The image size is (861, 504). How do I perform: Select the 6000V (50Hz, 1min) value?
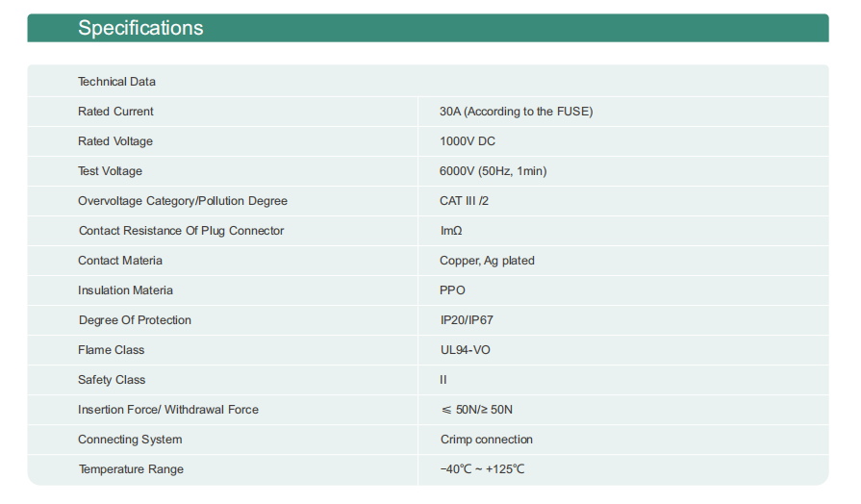[x=493, y=171]
